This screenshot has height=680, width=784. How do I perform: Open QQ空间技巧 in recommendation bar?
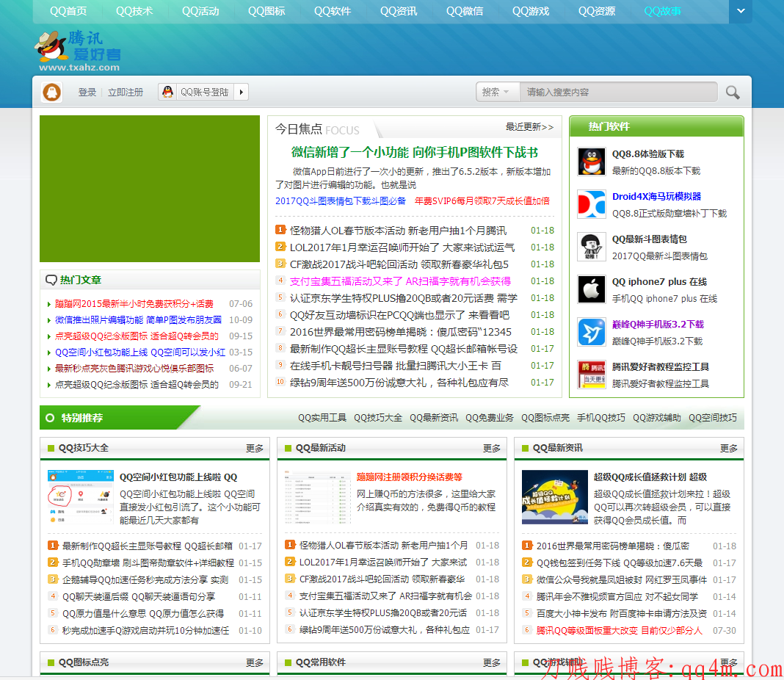point(713,418)
